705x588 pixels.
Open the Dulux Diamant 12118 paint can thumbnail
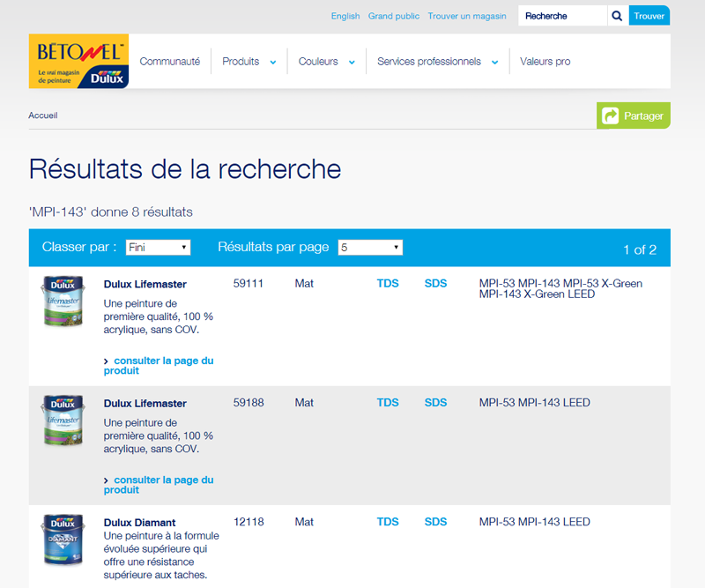pos(63,539)
